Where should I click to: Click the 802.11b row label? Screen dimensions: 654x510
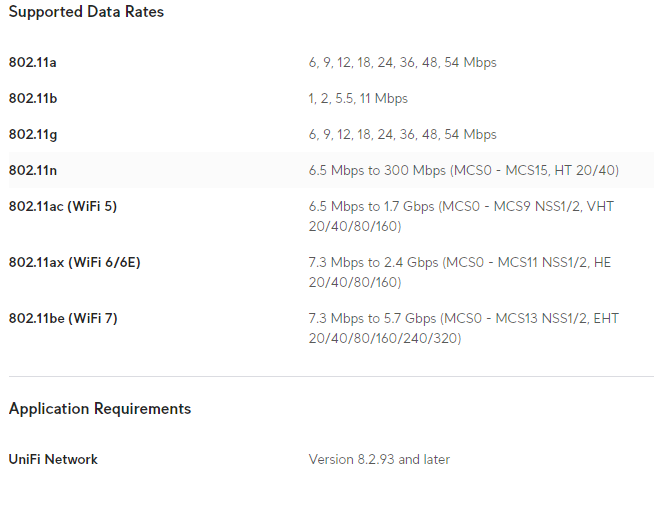[33, 99]
